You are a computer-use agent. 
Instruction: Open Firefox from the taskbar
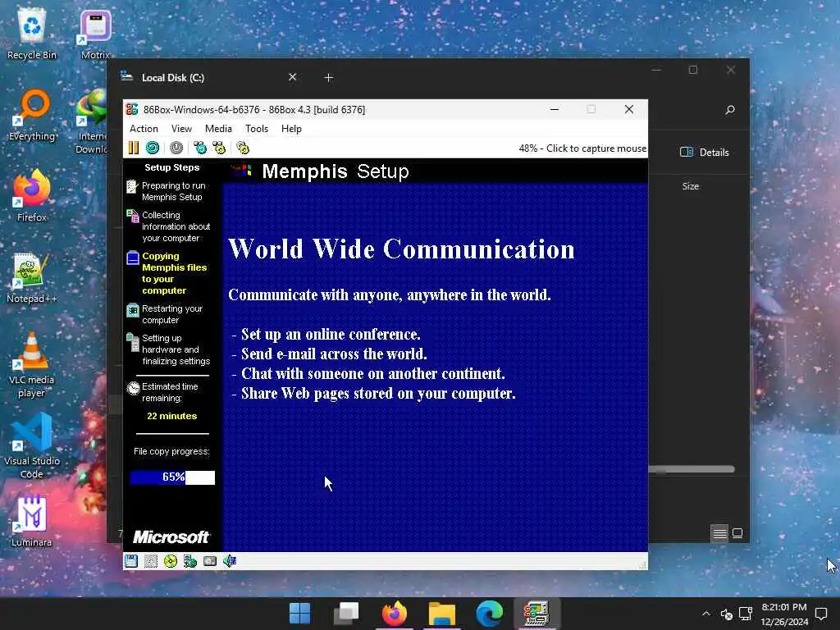pyautogui.click(x=395, y=614)
